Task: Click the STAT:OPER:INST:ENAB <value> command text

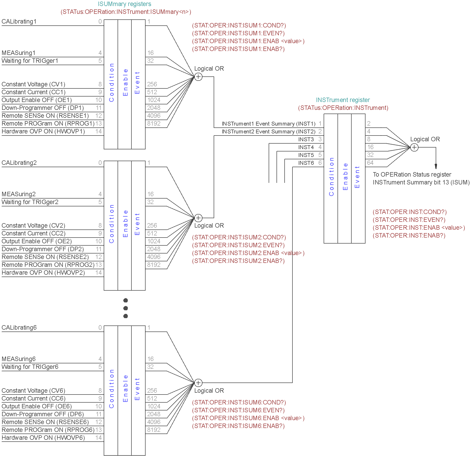Action: pyautogui.click(x=418, y=227)
